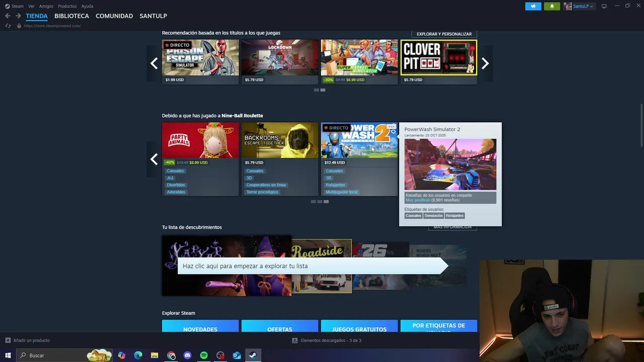This screenshot has width=644, height=362.
Task: Show next recommended titles carousel arrow
Action: coord(485,63)
